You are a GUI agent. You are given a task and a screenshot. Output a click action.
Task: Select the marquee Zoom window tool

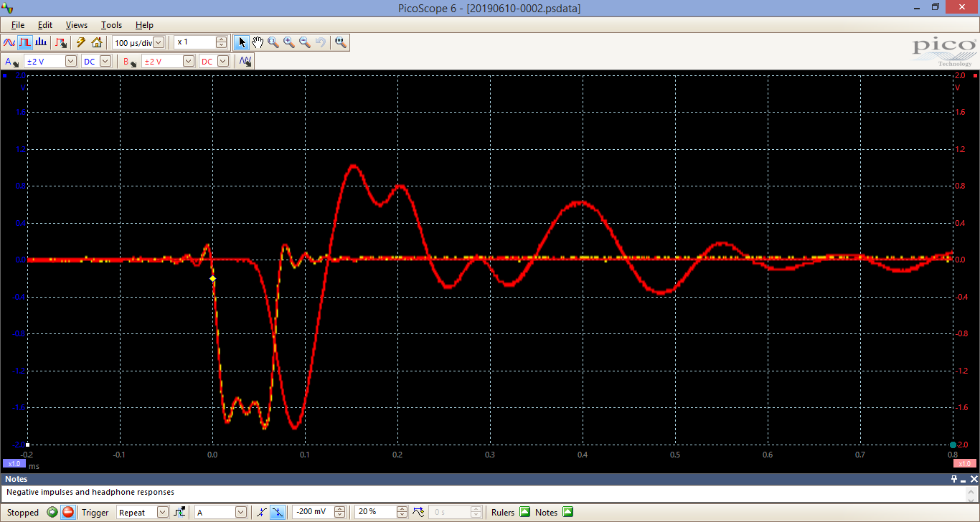click(x=273, y=42)
